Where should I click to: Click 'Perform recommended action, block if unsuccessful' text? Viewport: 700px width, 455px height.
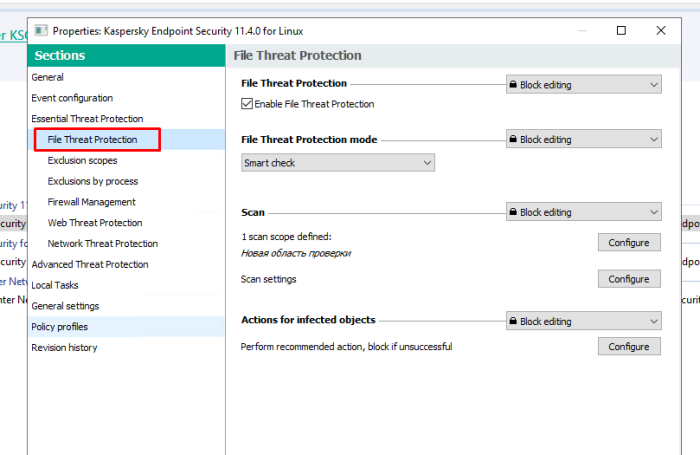346,346
